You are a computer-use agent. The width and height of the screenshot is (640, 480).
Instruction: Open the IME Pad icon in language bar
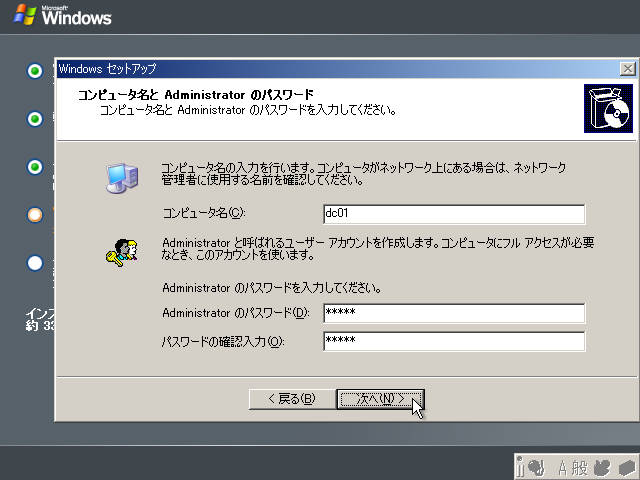pos(601,468)
